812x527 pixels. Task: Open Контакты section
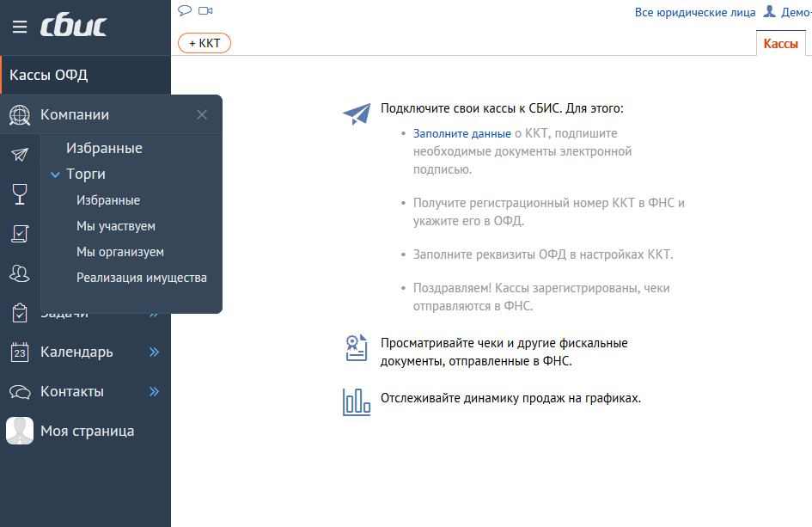[72, 392]
